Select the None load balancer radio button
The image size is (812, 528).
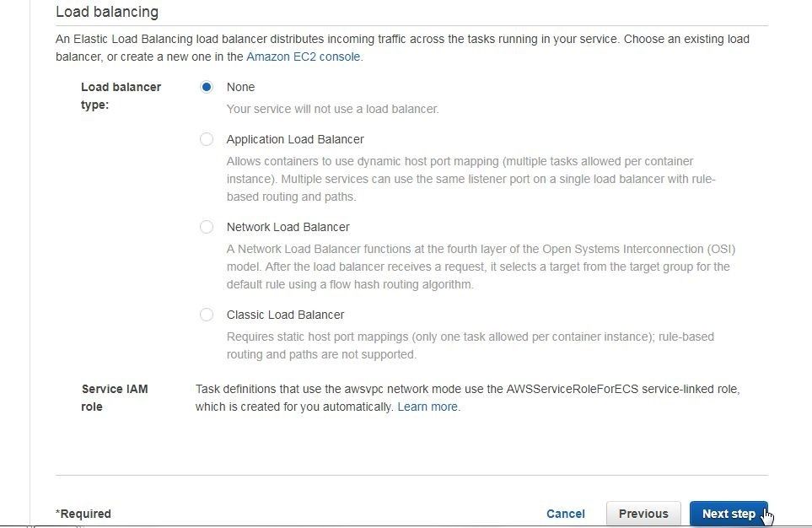[206, 87]
